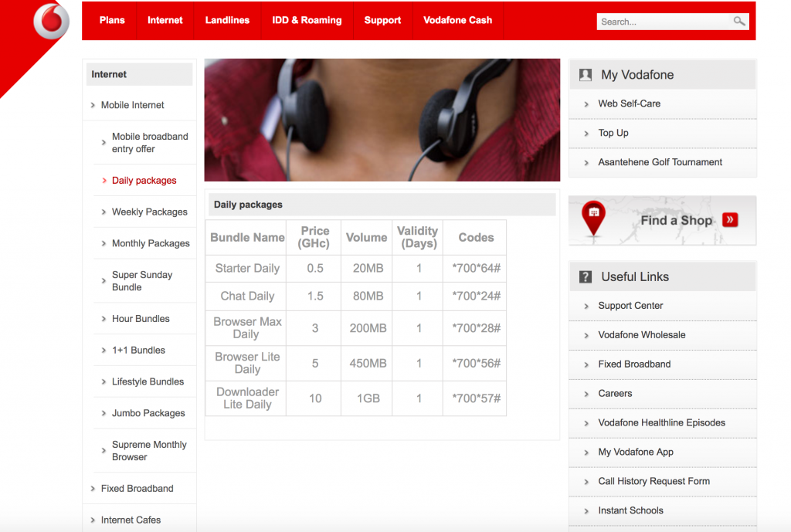Screen dimensions: 791x532
Task: Click the Validity (Days) column header
Action: [418, 237]
